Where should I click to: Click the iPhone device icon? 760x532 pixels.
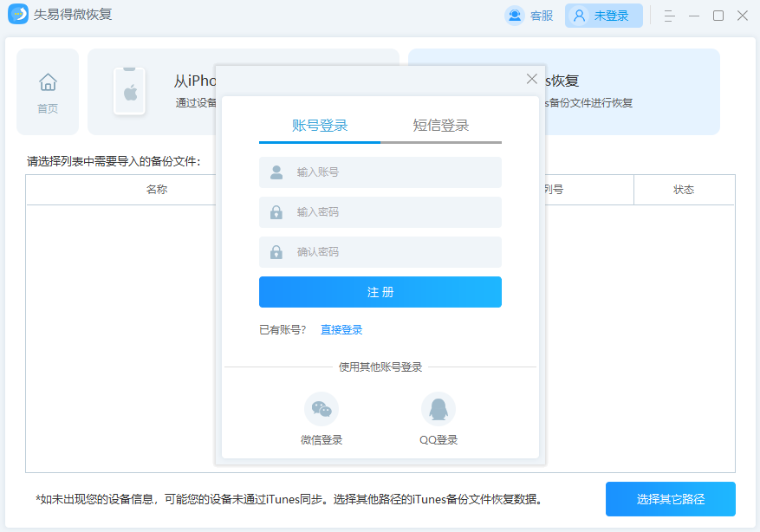(x=130, y=92)
